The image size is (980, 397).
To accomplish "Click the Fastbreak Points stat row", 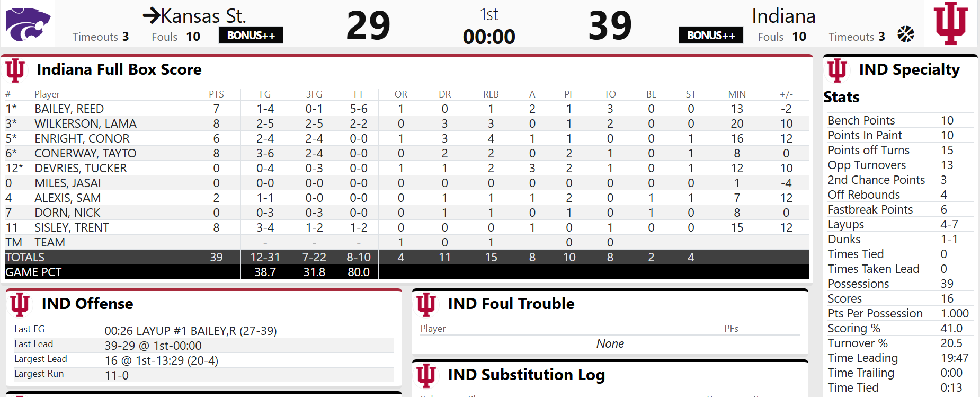I will (x=870, y=209).
